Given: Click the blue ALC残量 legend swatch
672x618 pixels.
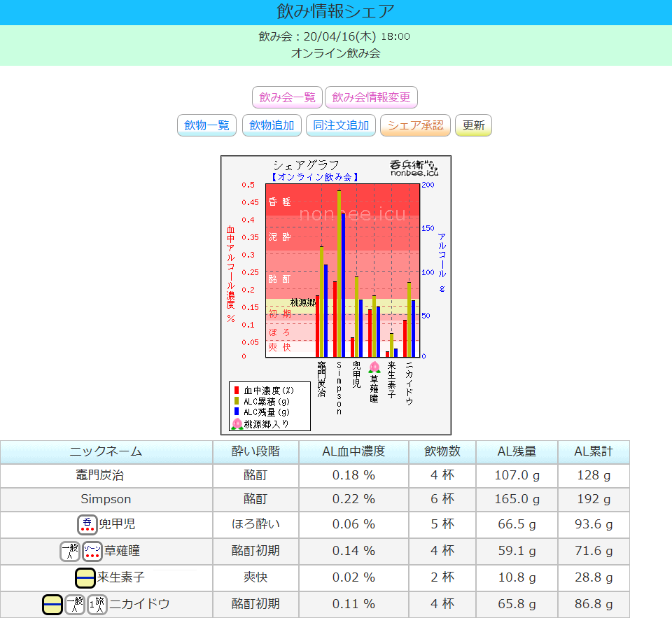Looking at the screenshot, I should coord(237,412).
